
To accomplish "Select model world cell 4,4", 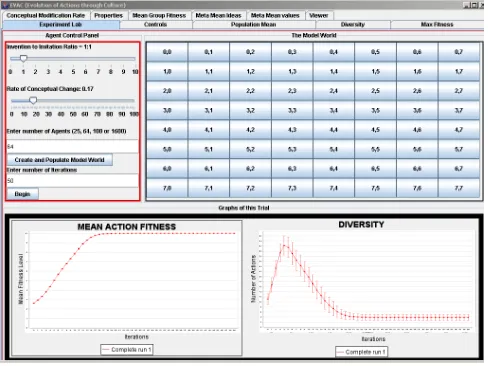I will tap(334, 130).
